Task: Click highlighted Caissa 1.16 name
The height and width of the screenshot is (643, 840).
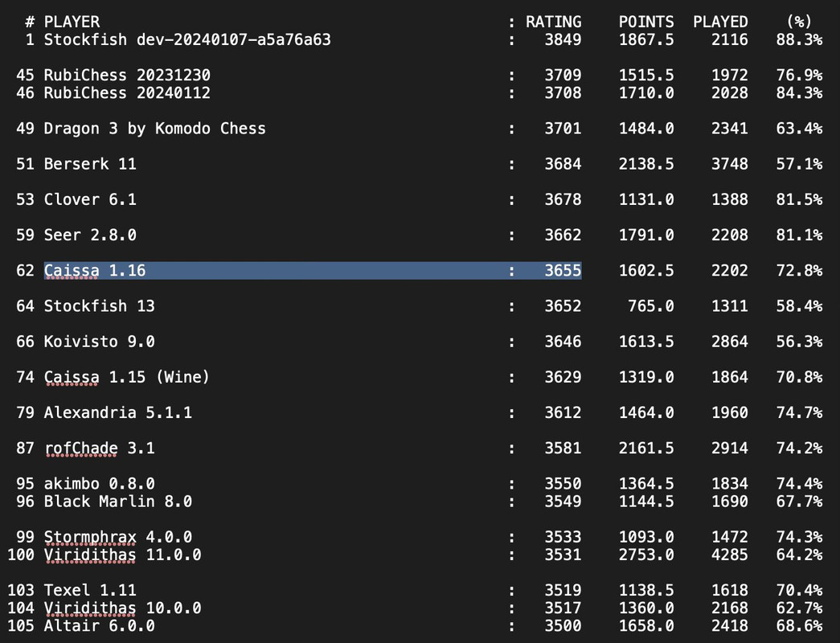Action: point(95,271)
